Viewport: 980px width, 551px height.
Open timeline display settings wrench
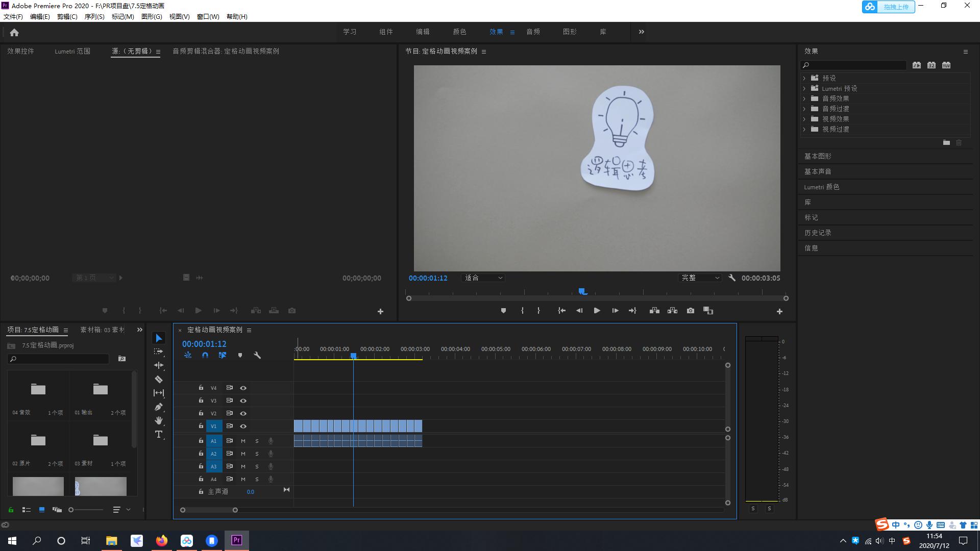coord(257,355)
